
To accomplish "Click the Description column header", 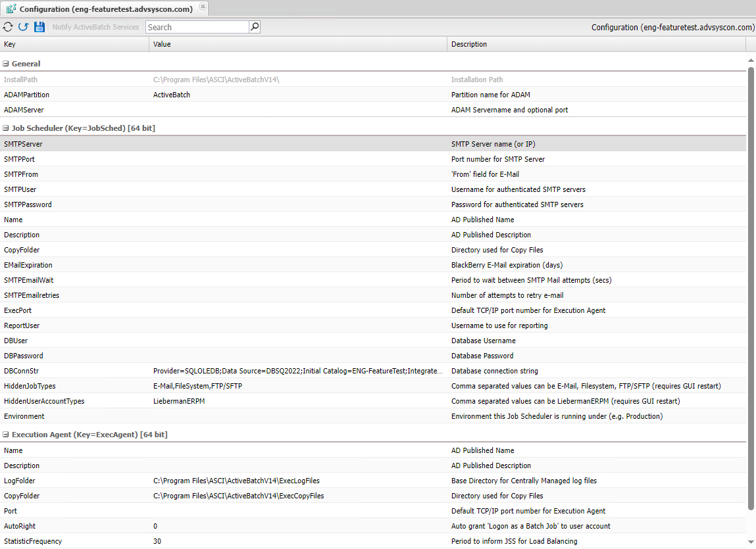I will (595, 44).
